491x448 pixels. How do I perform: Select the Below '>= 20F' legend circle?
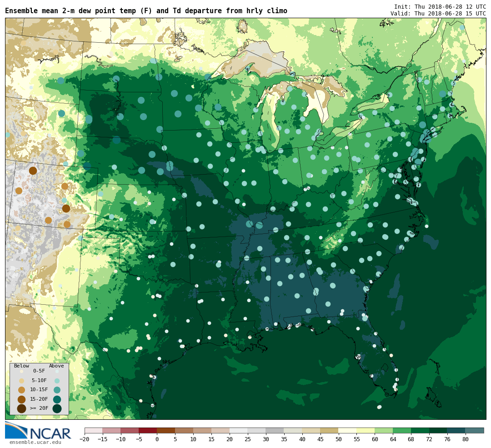[x=21, y=408]
